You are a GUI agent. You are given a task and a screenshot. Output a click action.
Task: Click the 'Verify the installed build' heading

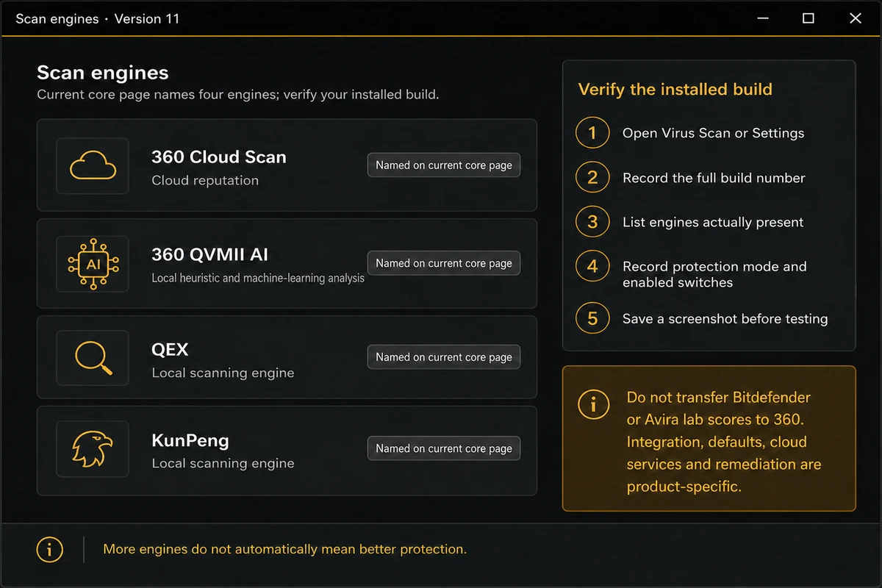pos(675,90)
